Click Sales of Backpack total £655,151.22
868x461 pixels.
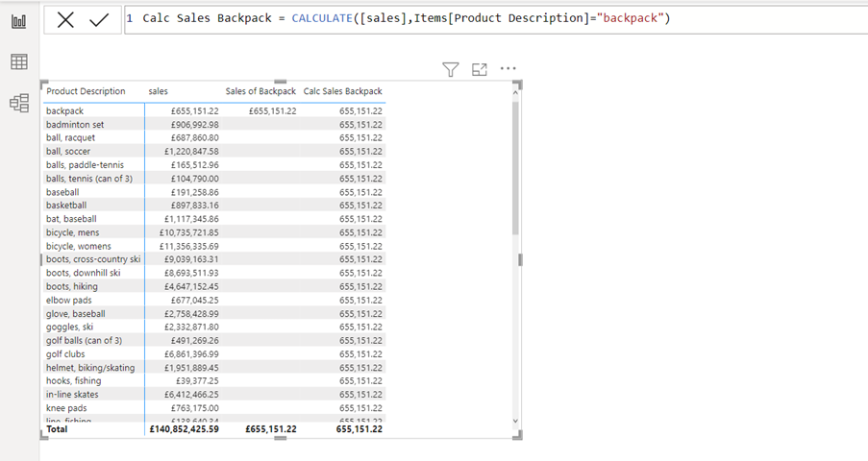[271, 429]
